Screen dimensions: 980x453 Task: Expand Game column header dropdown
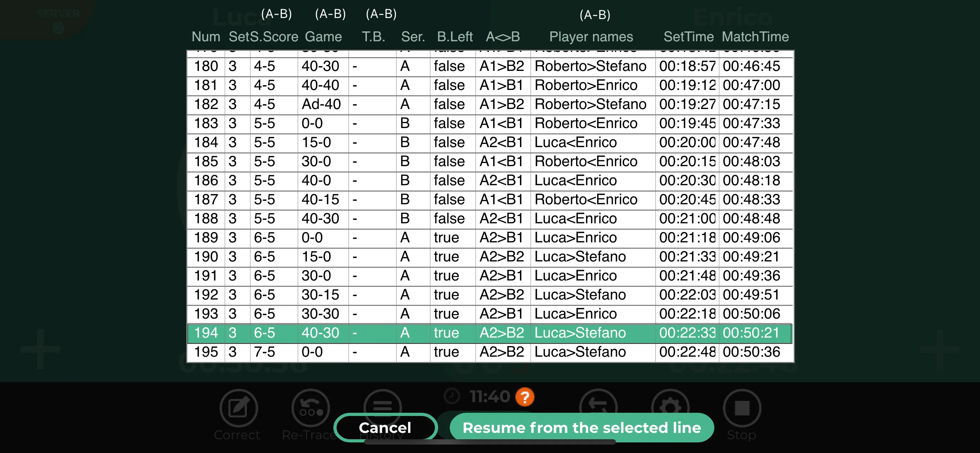(x=322, y=36)
